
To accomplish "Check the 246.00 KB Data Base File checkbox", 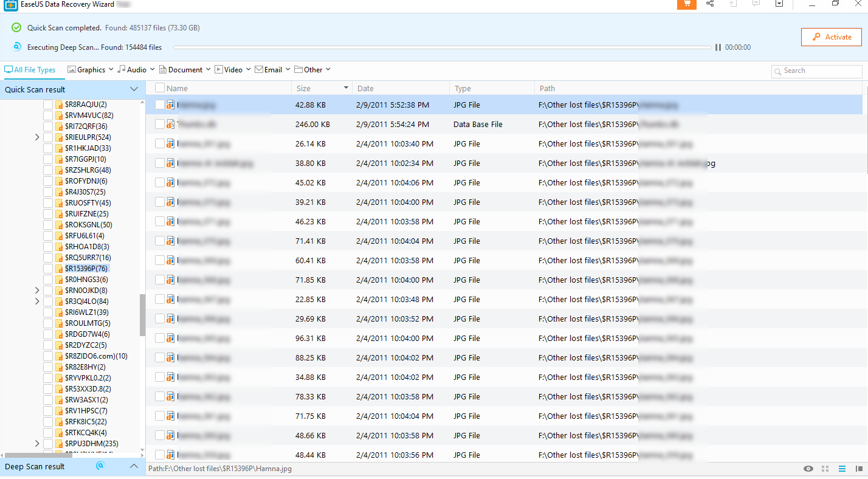I will [160, 124].
